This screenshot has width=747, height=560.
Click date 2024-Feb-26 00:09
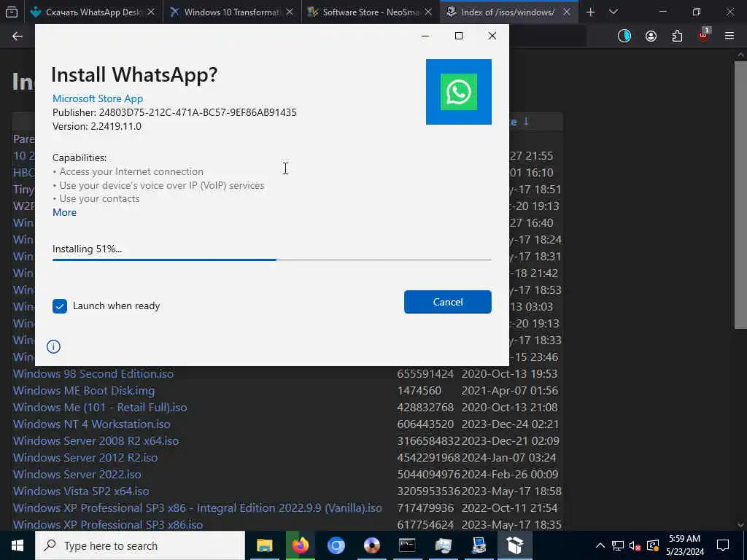point(510,475)
